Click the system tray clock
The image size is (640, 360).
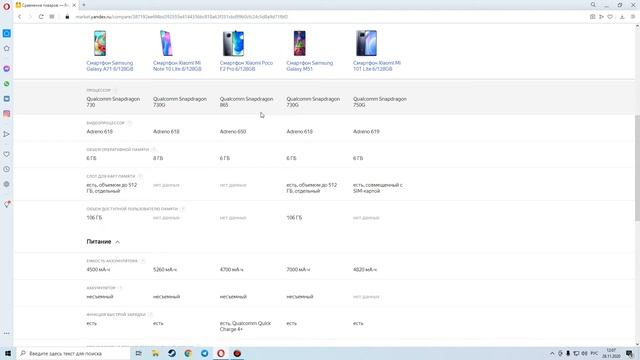pyautogui.click(x=611, y=353)
